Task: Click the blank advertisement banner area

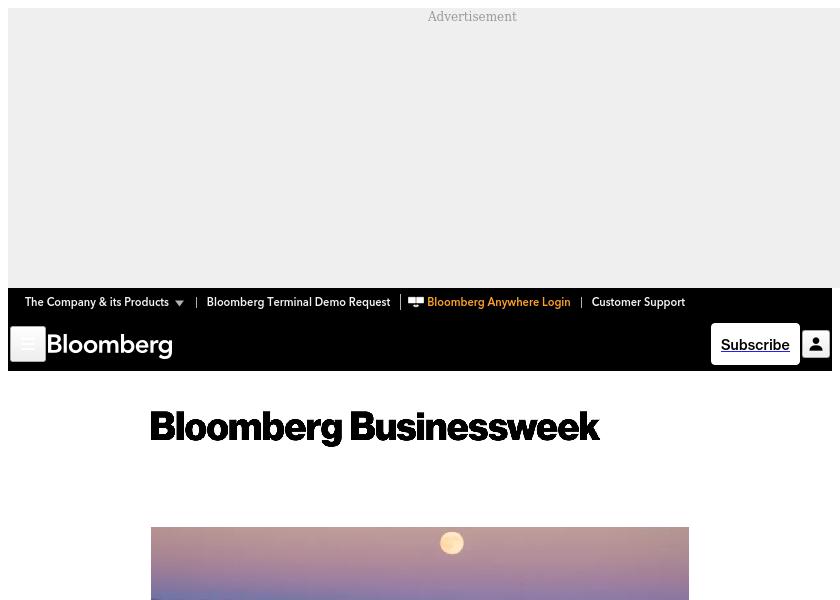Action: [420, 150]
